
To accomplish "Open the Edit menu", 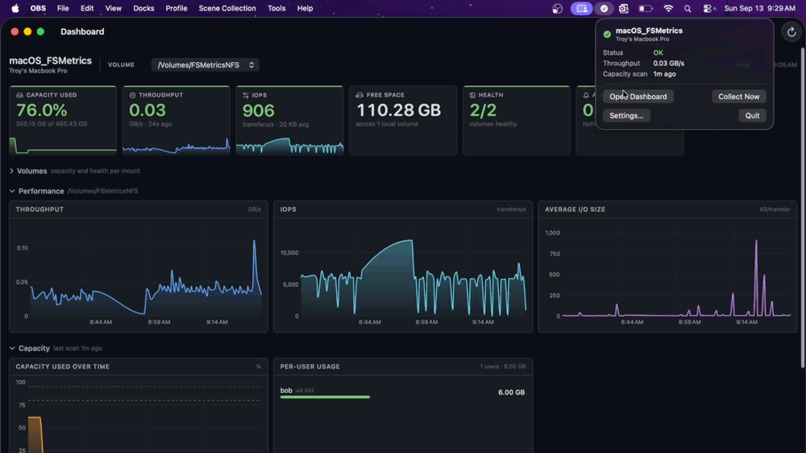I will click(87, 8).
